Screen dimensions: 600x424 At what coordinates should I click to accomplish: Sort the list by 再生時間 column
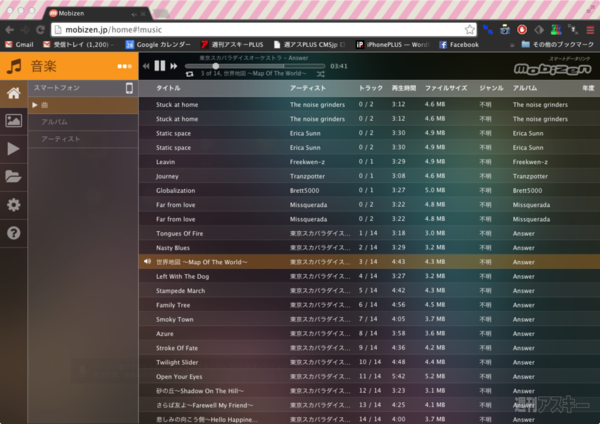click(x=404, y=88)
